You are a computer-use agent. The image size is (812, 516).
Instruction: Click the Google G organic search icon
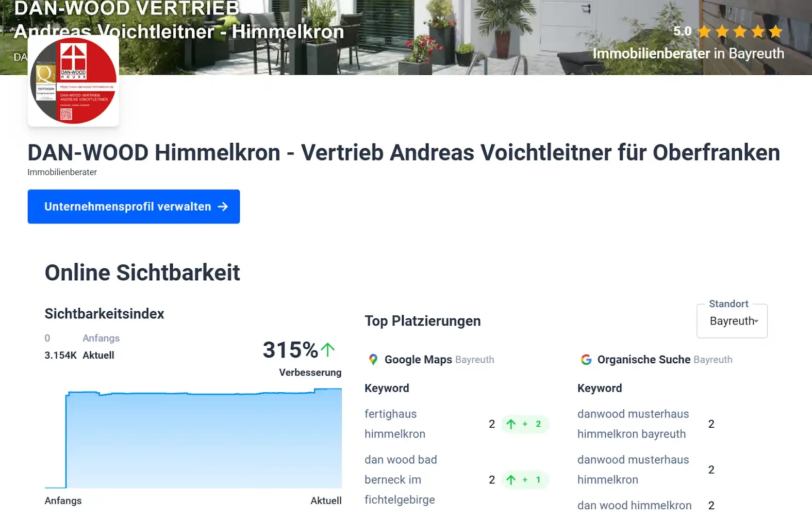tap(586, 360)
